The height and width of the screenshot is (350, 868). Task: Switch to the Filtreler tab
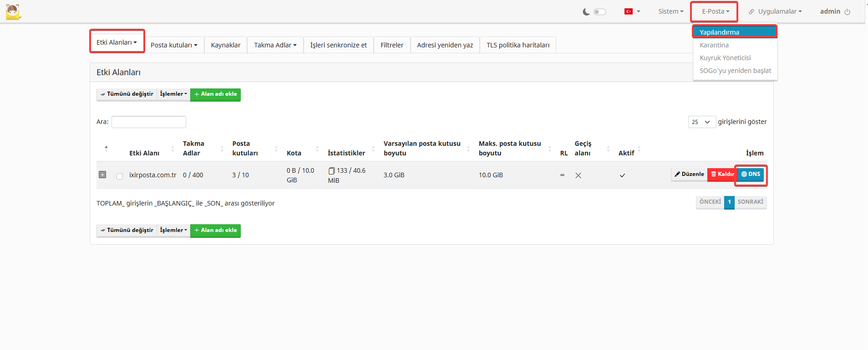pos(392,45)
